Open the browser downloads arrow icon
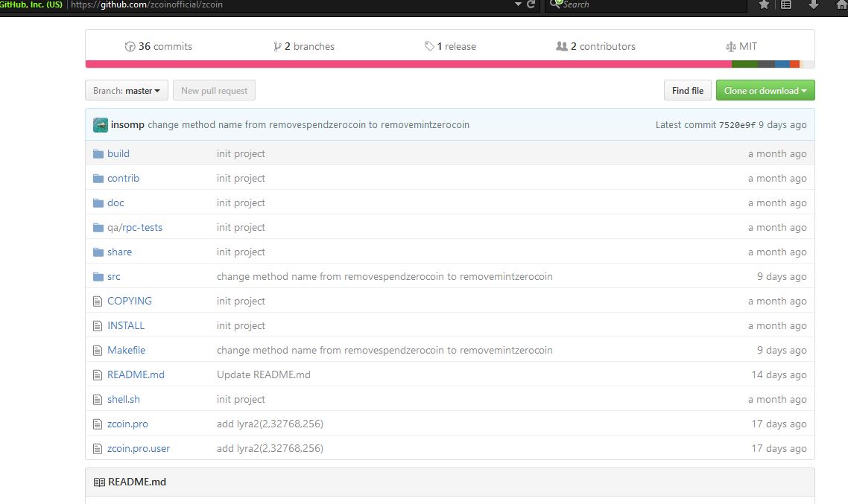This screenshot has width=848, height=504. click(813, 4)
